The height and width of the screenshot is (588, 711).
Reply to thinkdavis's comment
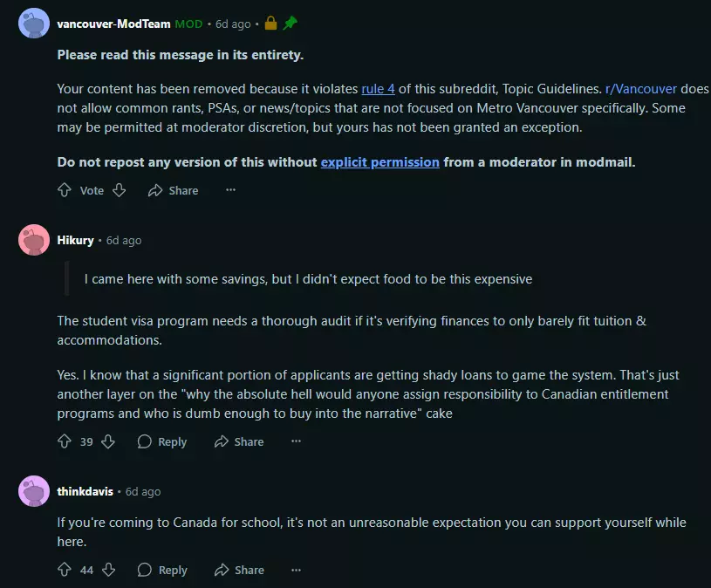point(162,570)
